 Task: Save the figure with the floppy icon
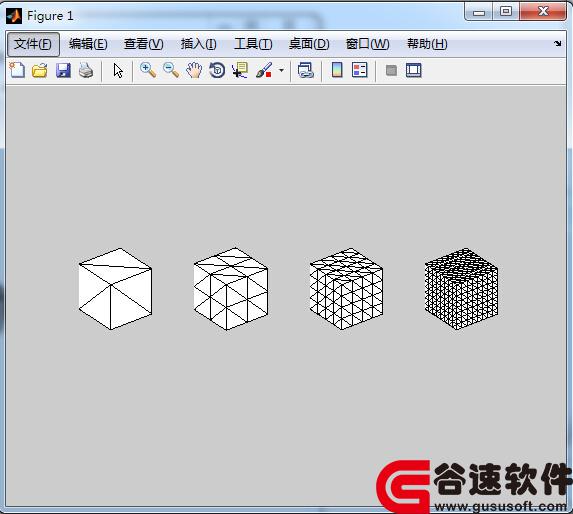click(63, 70)
